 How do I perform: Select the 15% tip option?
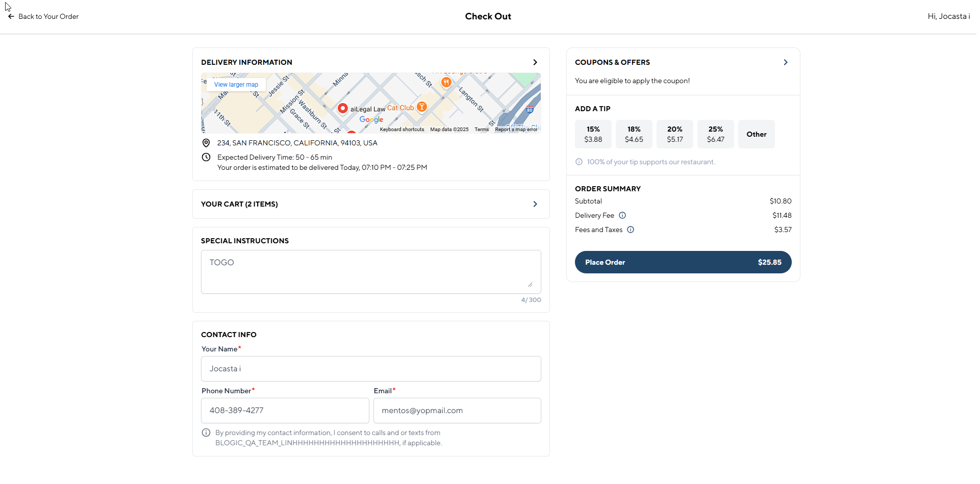tap(593, 134)
